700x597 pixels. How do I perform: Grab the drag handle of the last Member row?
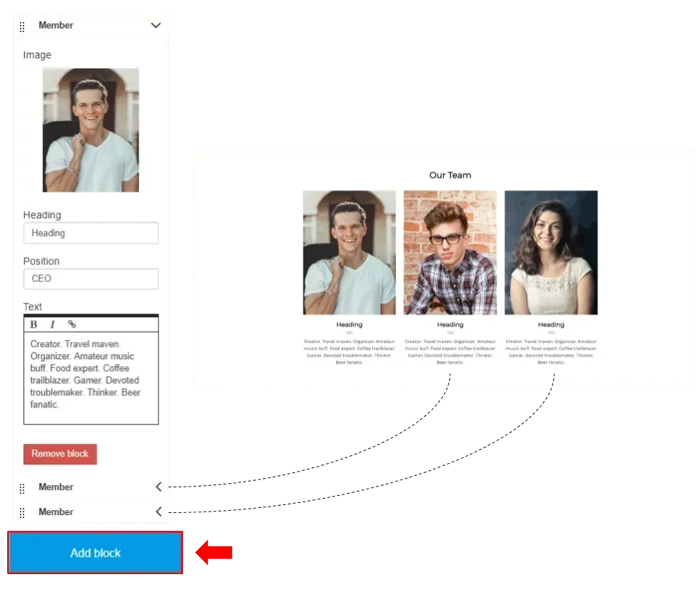coord(22,513)
